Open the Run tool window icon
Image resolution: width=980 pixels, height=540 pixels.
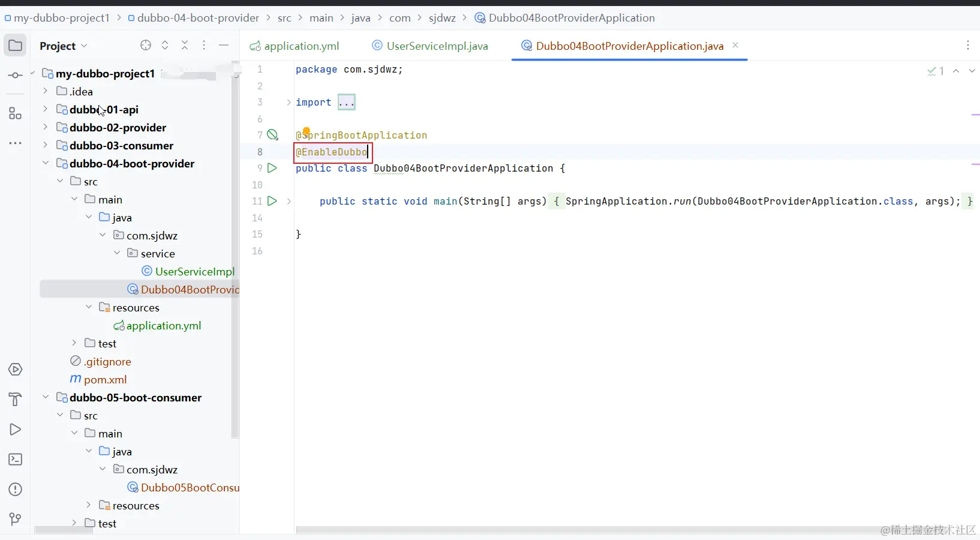click(16, 430)
